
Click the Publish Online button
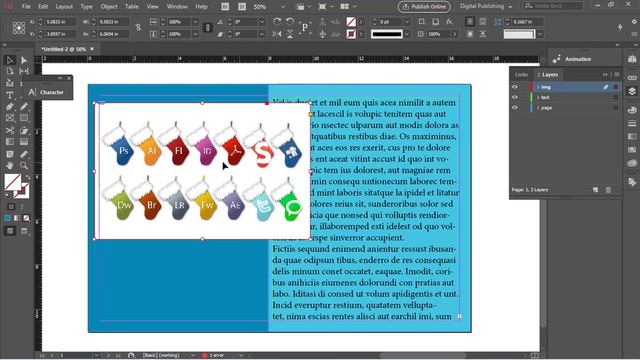(424, 7)
